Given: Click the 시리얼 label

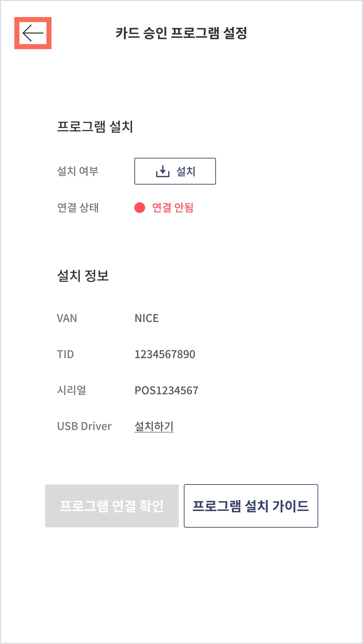Looking at the screenshot, I should [x=71, y=390].
